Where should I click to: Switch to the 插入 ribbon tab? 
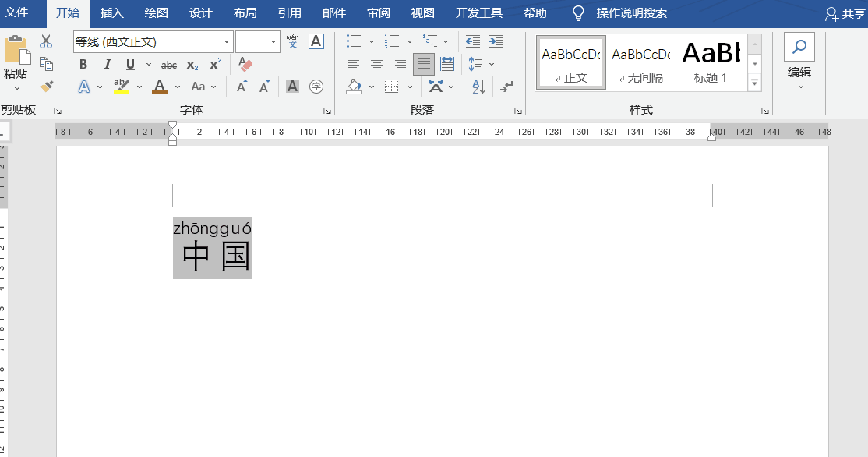click(x=112, y=13)
